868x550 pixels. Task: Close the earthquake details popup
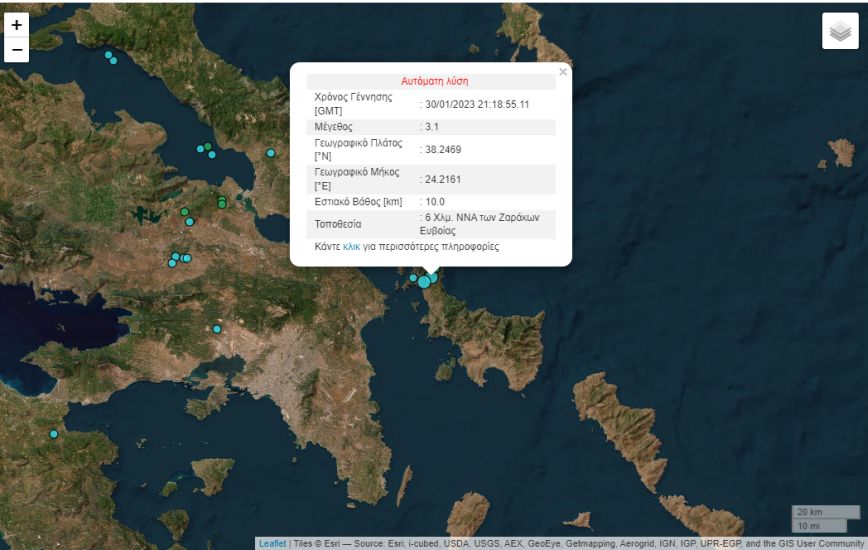(x=563, y=72)
